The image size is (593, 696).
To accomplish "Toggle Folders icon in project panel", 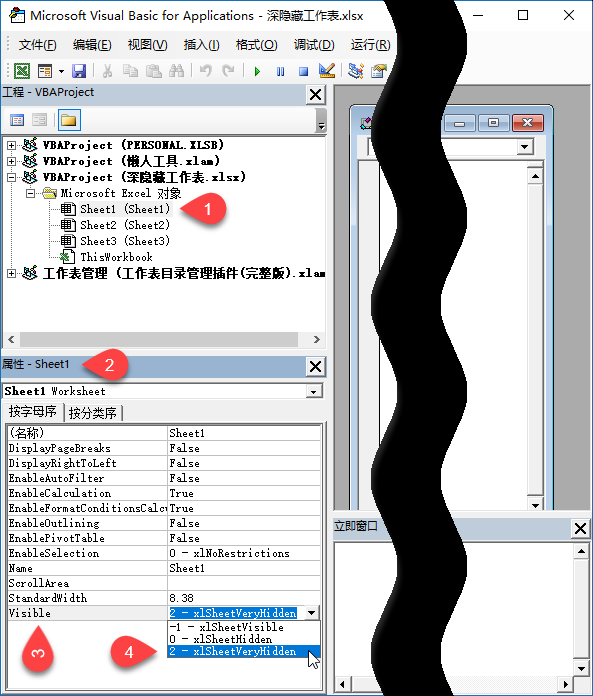I will (x=69, y=120).
